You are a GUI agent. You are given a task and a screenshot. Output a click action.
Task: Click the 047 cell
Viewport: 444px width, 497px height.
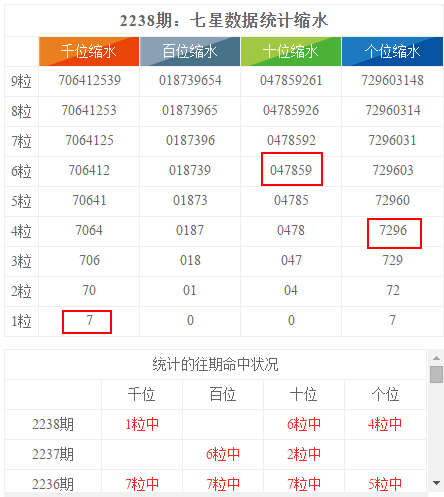click(291, 260)
